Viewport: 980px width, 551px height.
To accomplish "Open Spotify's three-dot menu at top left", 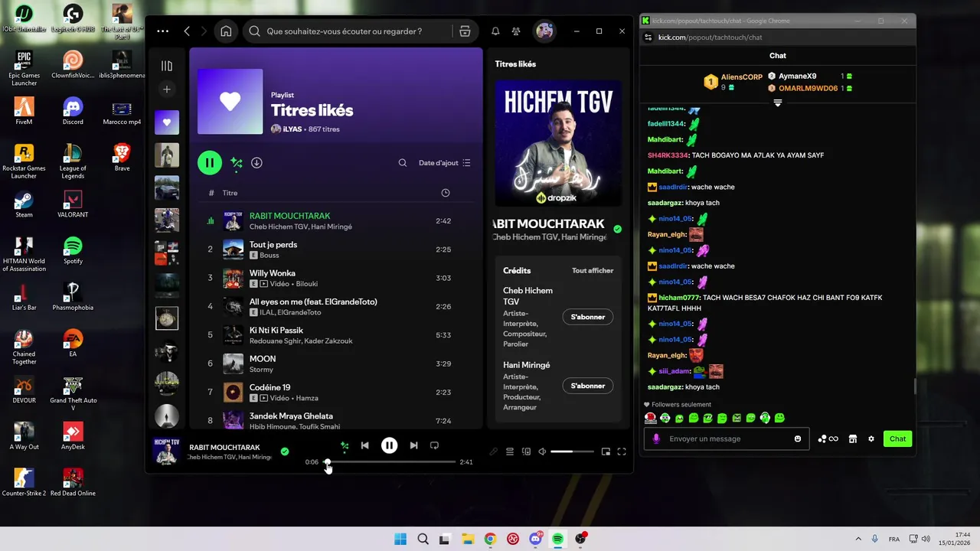I will tap(162, 31).
